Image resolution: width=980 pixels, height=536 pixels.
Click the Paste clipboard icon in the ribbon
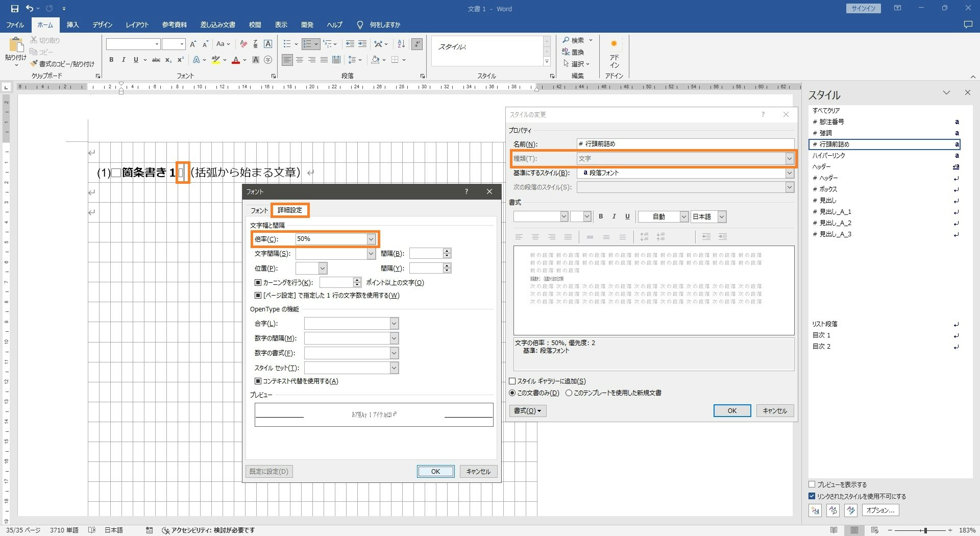pyautogui.click(x=16, y=45)
